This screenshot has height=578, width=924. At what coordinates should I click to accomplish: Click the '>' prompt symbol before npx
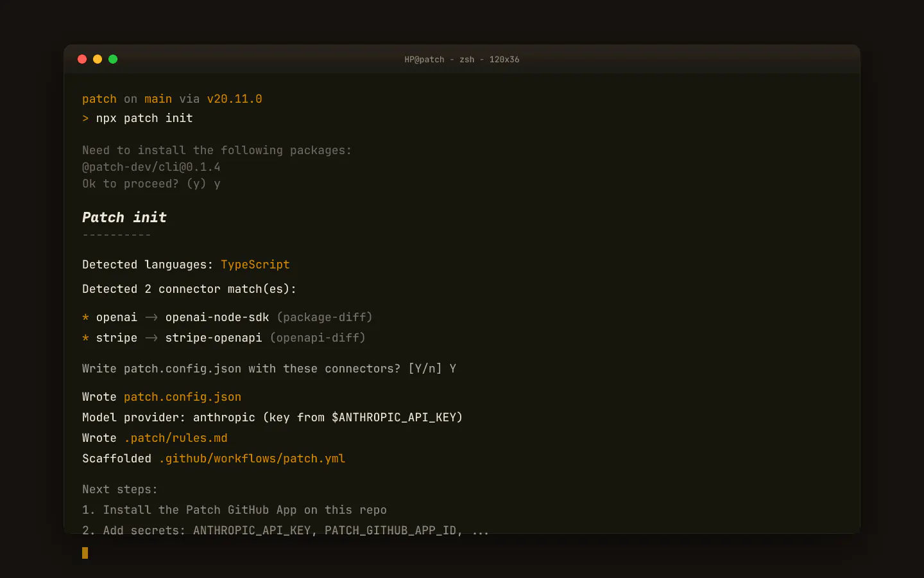85,118
